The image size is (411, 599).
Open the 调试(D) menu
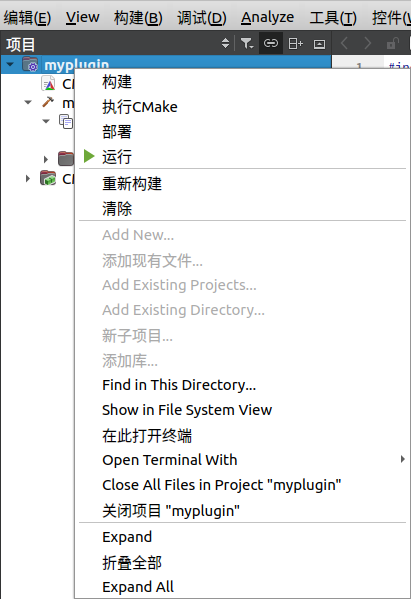pos(202,18)
